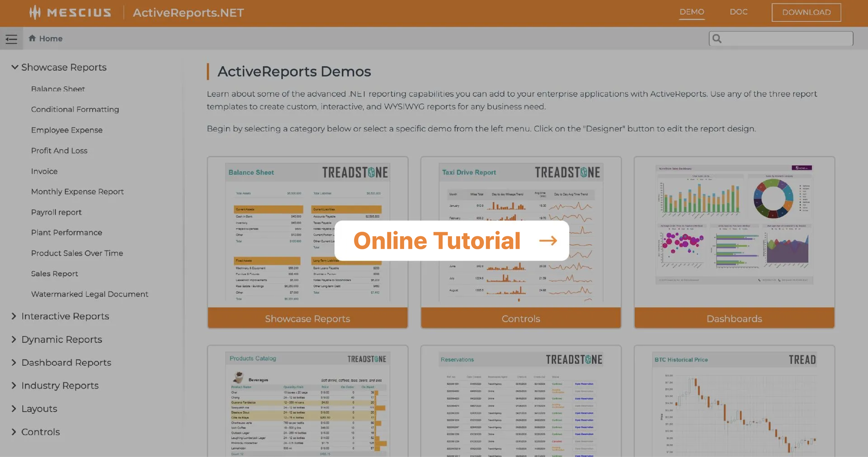This screenshot has width=868, height=457.
Task: Open the Taxi Drive Report thumbnail
Action: [521, 233]
